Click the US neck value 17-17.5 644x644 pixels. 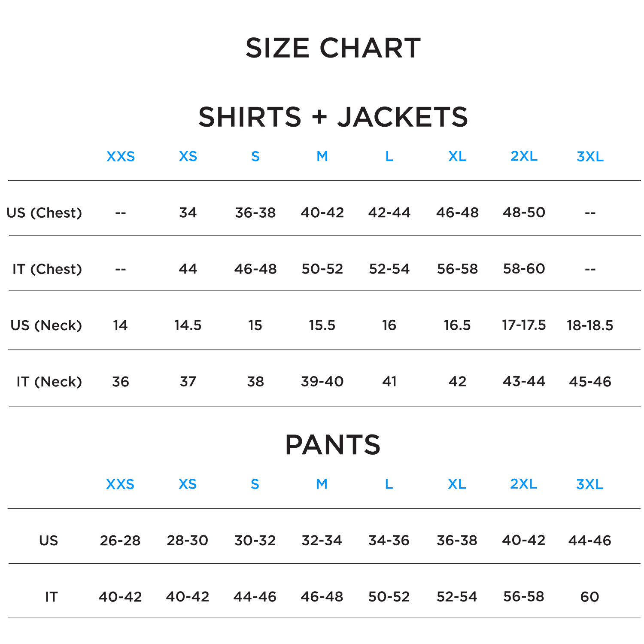tap(524, 325)
